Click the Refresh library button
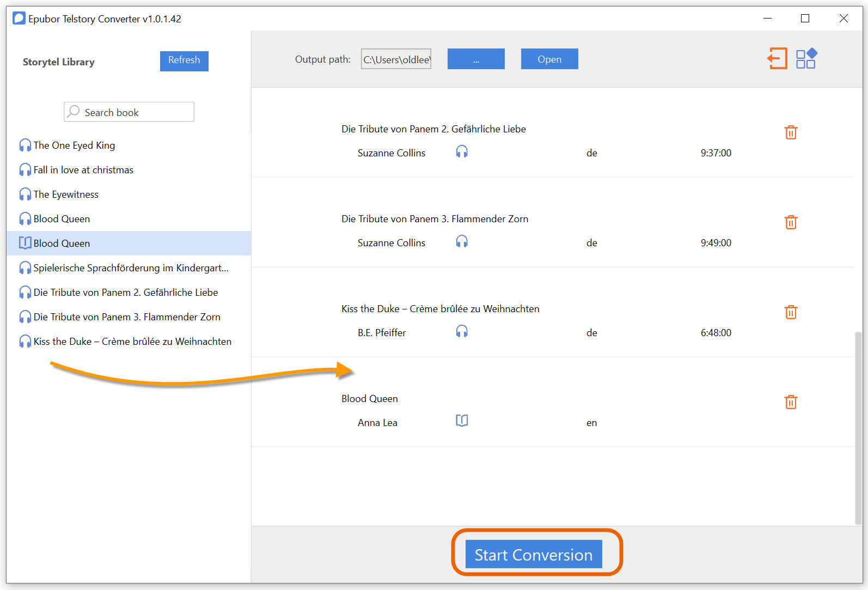Image resolution: width=868 pixels, height=590 pixels. [x=184, y=61]
